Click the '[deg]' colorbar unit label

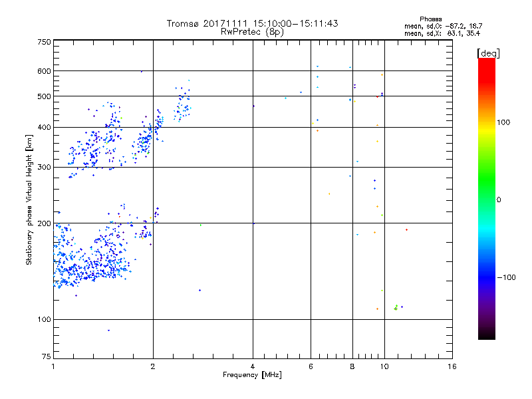coord(488,53)
